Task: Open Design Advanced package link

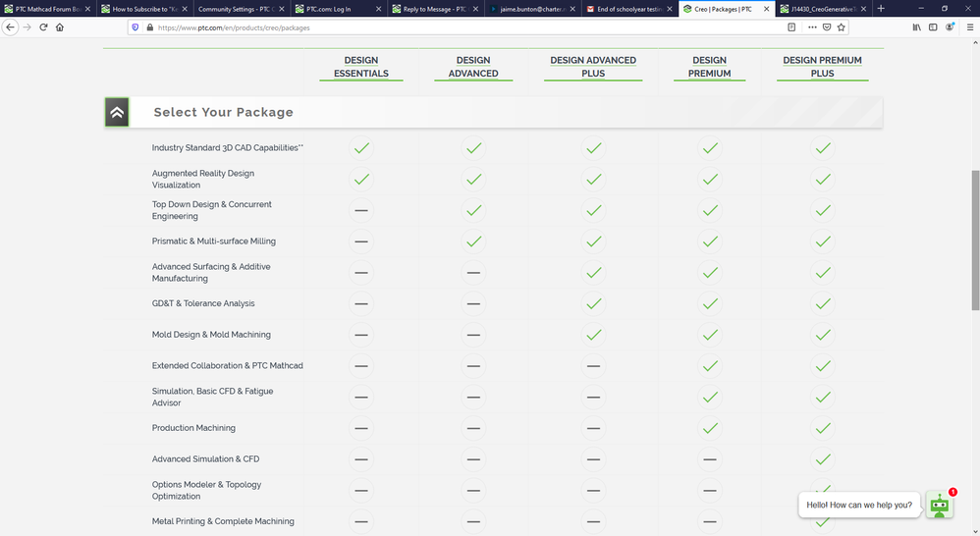Action: 473,67
